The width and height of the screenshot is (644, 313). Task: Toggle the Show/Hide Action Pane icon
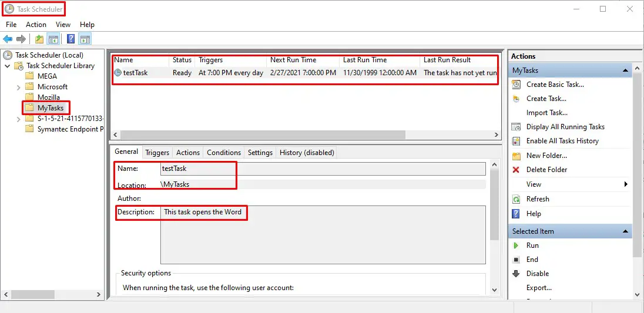[x=85, y=39]
